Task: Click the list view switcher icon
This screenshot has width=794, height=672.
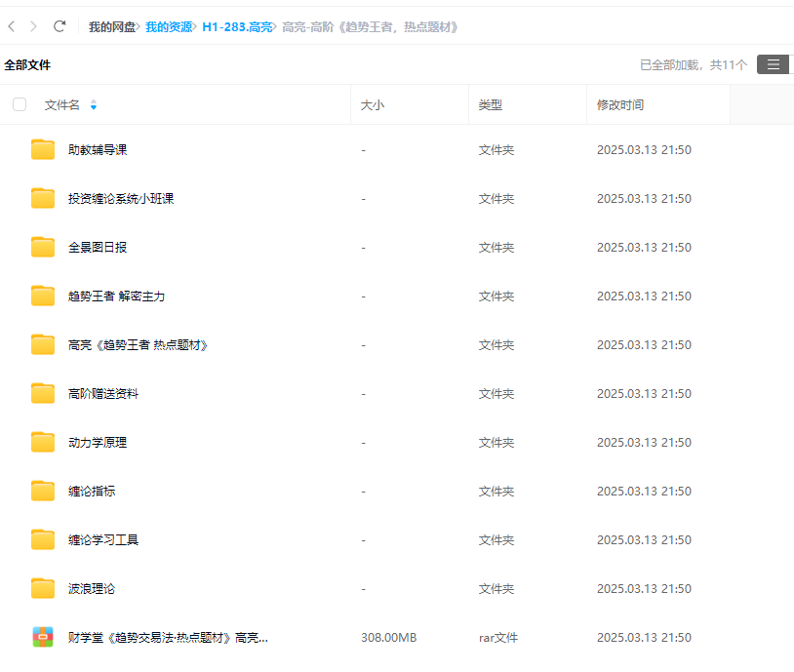Action: tap(773, 64)
